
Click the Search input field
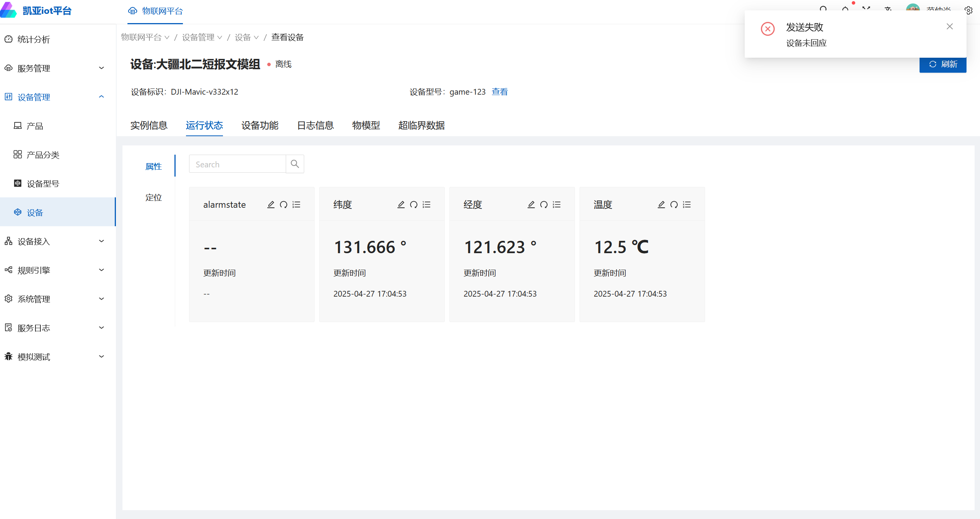tap(237, 164)
